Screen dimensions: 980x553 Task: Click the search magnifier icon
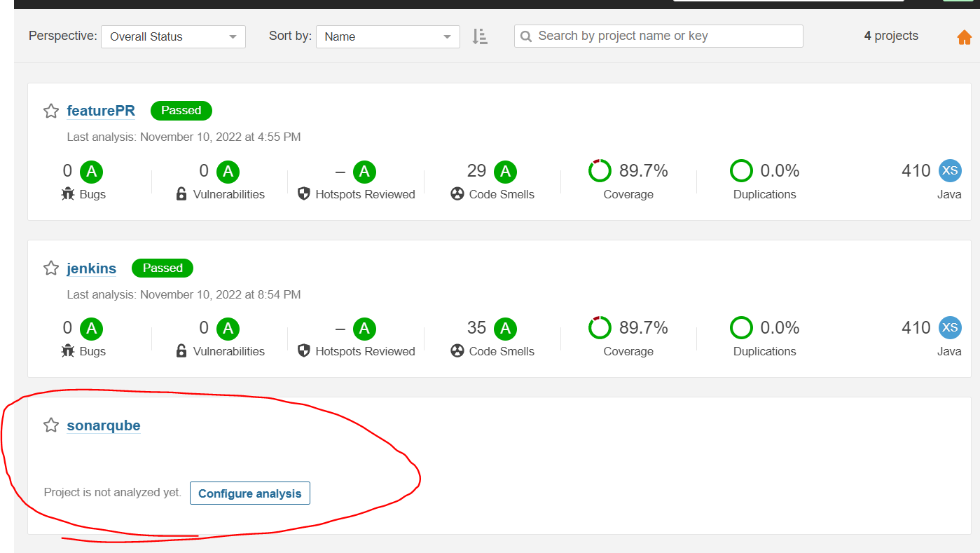click(525, 36)
